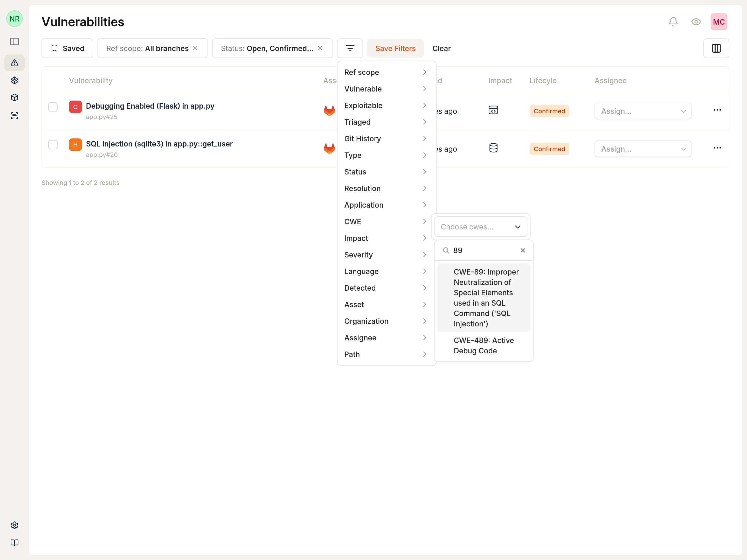Click the code window impact icon
Viewport: 747px width, 560px height.
(493, 110)
